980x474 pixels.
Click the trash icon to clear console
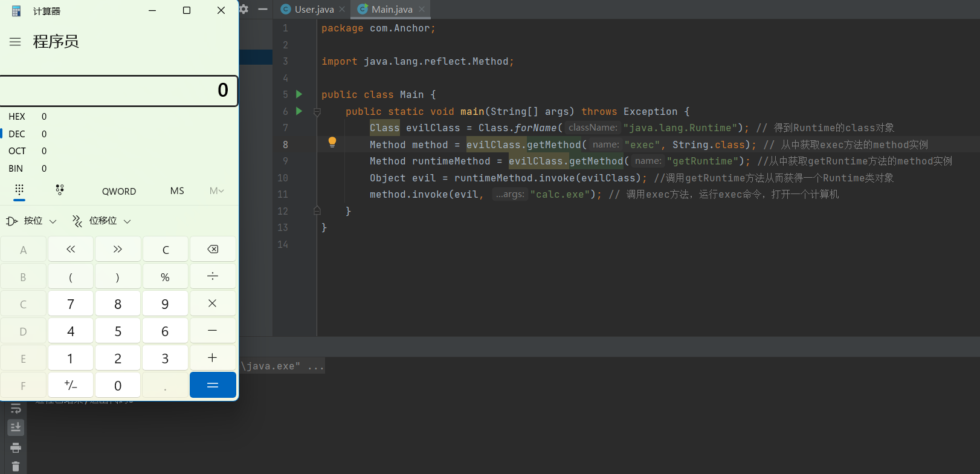pyautogui.click(x=16, y=467)
